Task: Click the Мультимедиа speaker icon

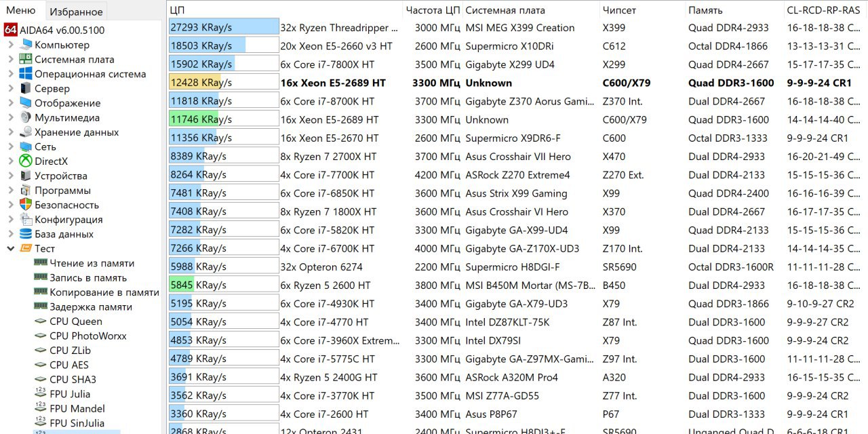Action: (x=26, y=118)
